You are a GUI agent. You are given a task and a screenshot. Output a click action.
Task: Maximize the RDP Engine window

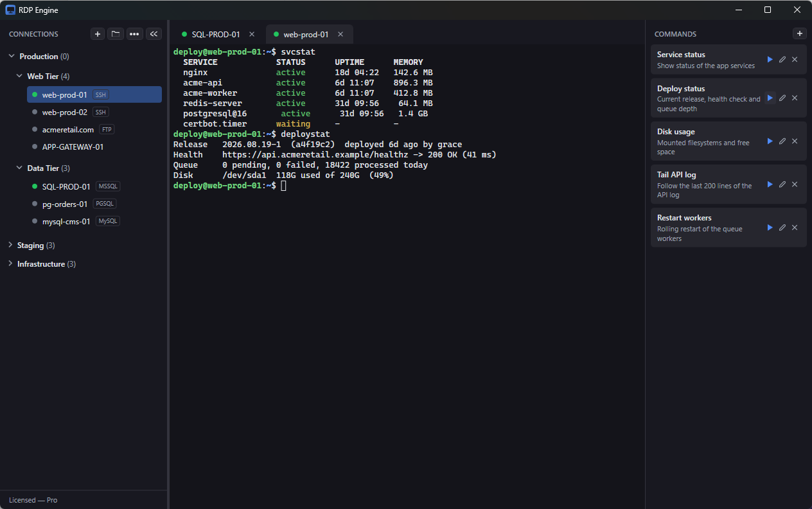768,10
